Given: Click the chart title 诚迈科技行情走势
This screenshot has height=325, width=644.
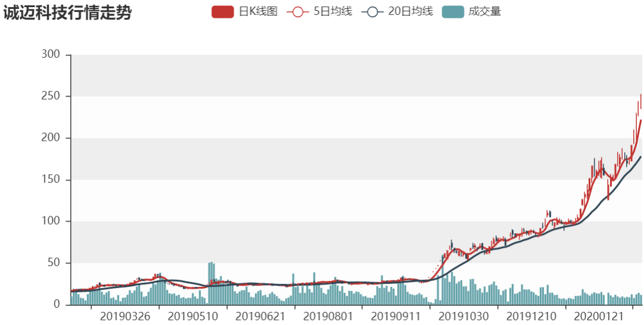Looking at the screenshot, I should tap(67, 13).
